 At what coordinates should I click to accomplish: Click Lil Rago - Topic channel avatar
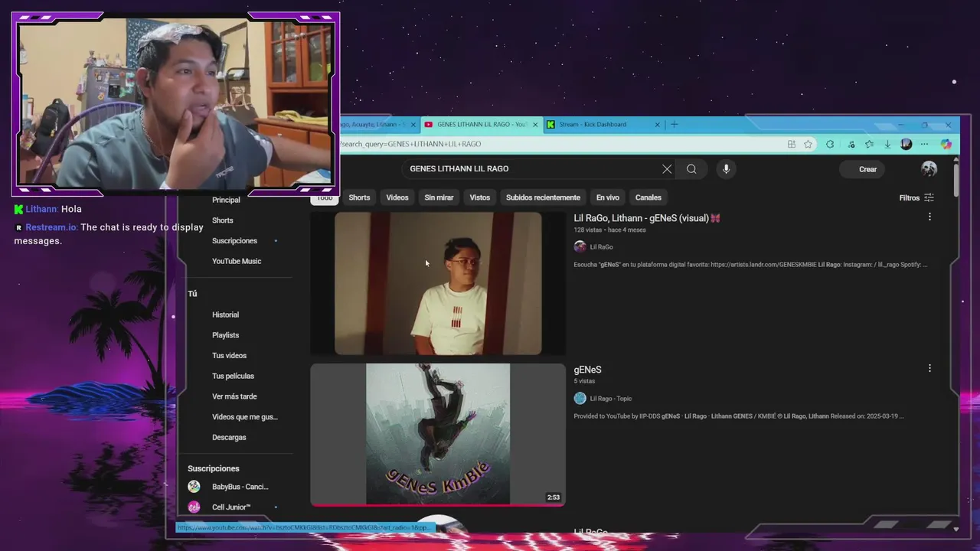[x=580, y=398]
